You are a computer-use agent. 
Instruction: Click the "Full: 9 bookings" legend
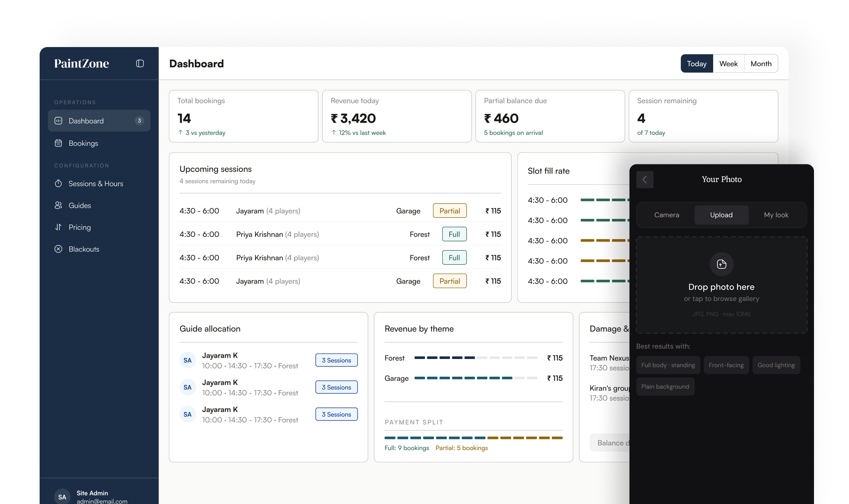tap(406, 448)
